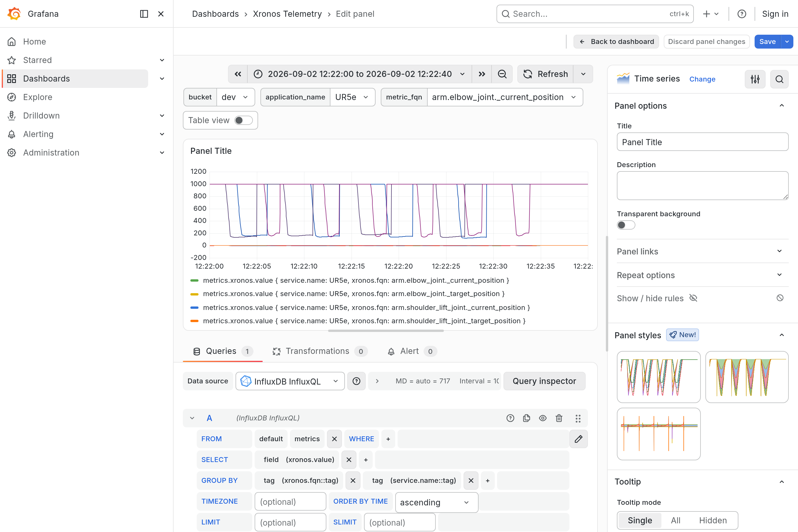Toggle Transparent background switch
Image resolution: width=798 pixels, height=532 pixels.
click(626, 225)
